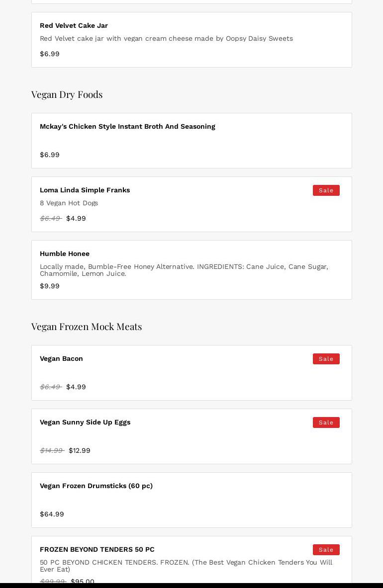Click the $64.99 drumsticks price
Viewport: 383px width, 588px height.
pos(52,514)
